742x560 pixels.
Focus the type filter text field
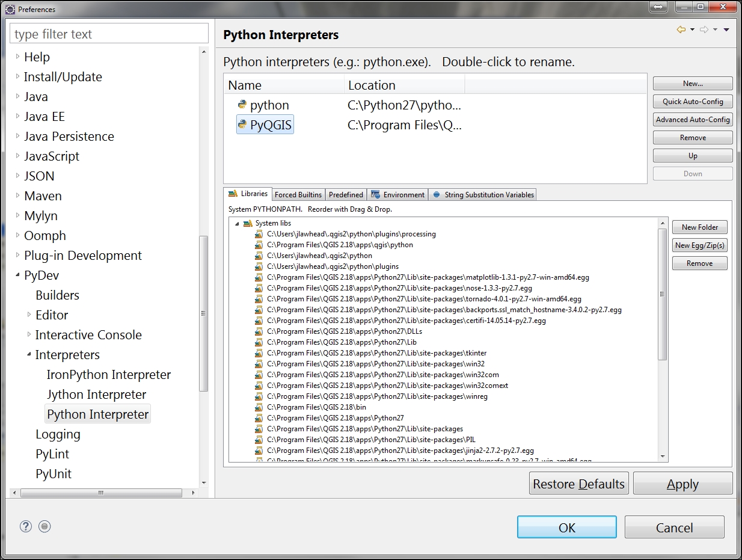click(x=109, y=34)
